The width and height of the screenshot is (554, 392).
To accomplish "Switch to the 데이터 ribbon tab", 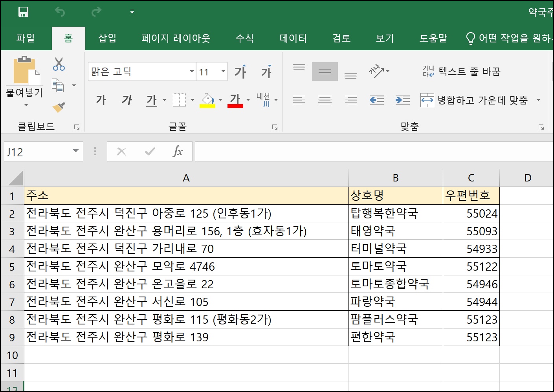I will (x=293, y=38).
